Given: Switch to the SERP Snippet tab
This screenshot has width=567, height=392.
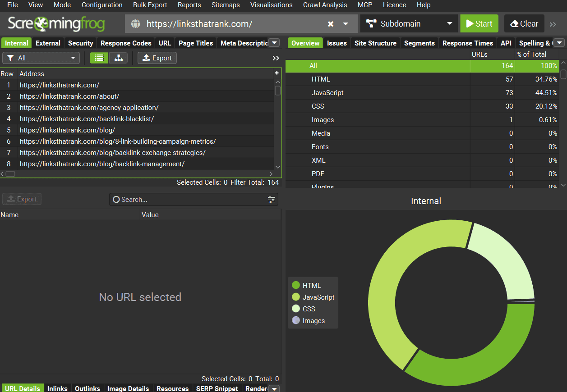Looking at the screenshot, I should point(217,388).
